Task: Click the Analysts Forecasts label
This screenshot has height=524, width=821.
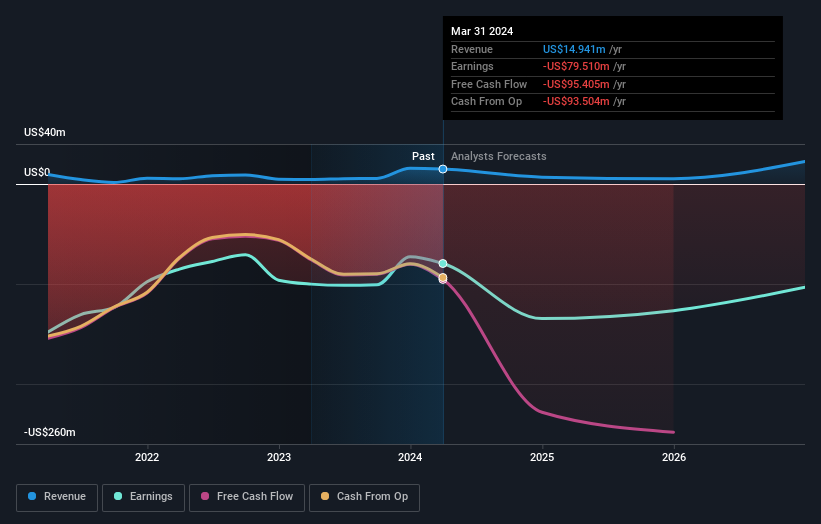Action: point(498,157)
